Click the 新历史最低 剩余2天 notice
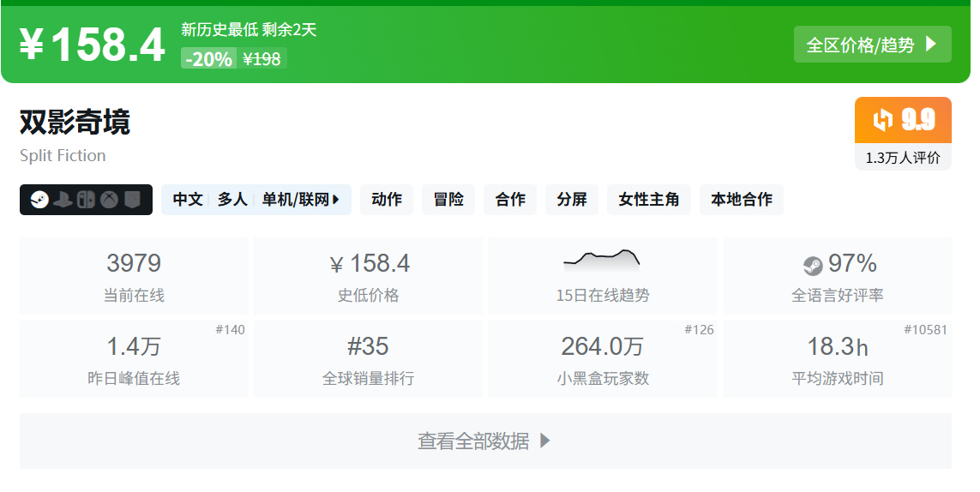 [x=249, y=29]
